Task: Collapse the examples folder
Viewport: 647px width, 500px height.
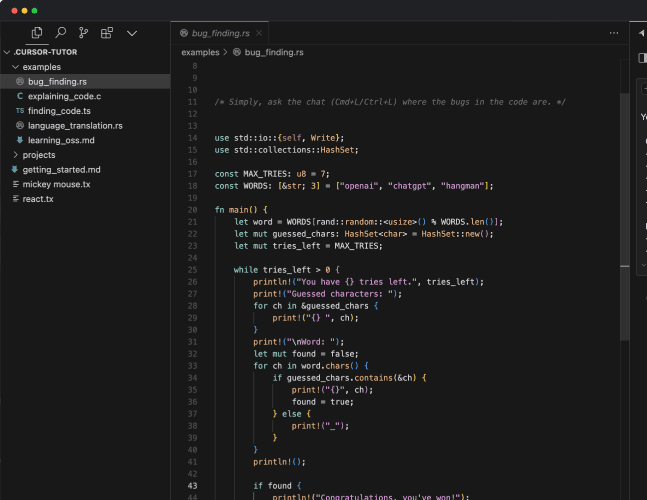Action: coord(42,66)
